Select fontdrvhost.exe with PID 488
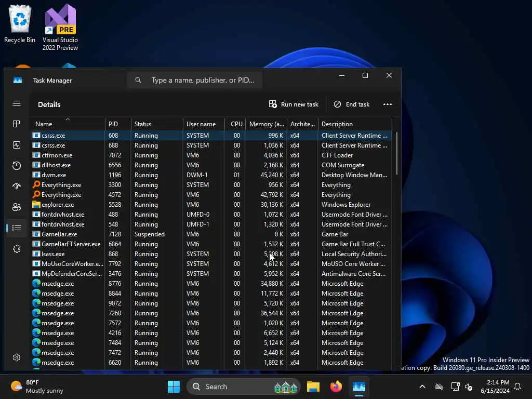Viewport: 532px width, 399px height. 211,215
